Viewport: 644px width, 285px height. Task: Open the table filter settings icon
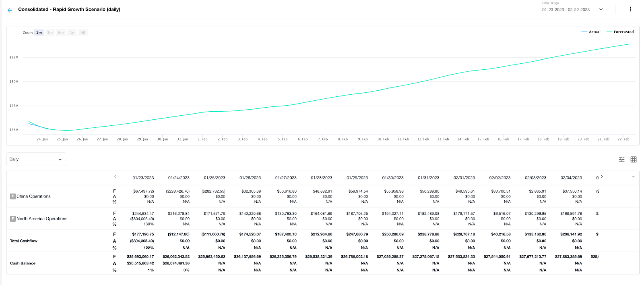(x=621, y=160)
